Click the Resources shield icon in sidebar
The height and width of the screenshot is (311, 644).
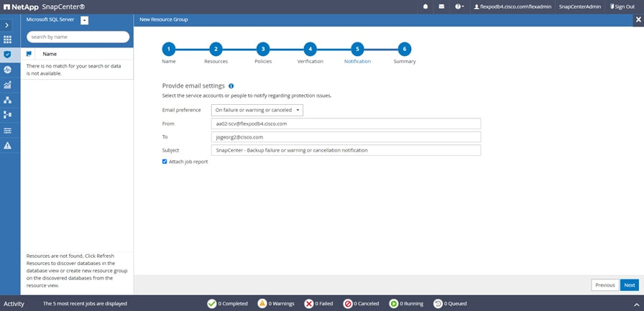(7, 55)
